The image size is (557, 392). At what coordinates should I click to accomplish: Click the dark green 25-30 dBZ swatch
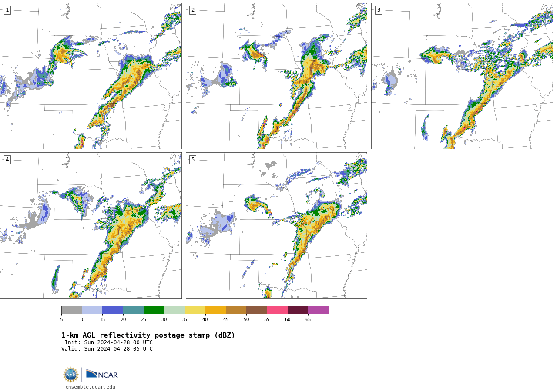(x=154, y=310)
